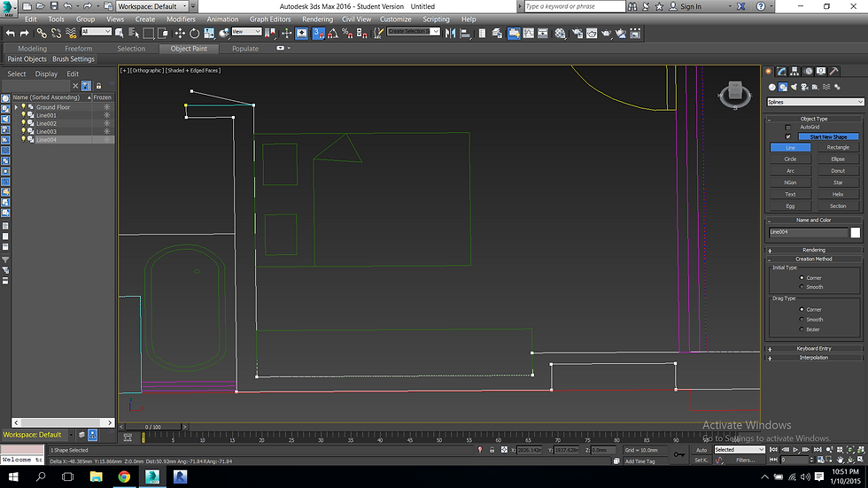Screen dimensions: 868x488
Task: Open the Material Editor icon
Action: tap(560, 34)
